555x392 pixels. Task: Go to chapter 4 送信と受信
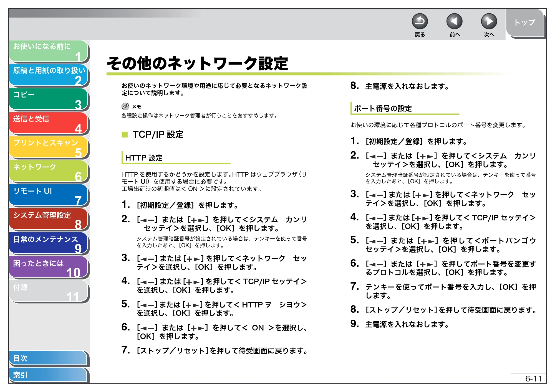coord(49,123)
